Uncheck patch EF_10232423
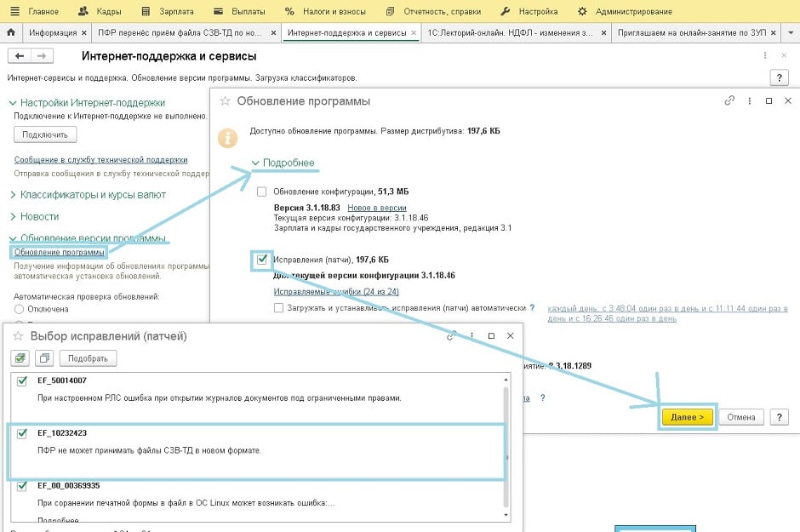This screenshot has width=800, height=532. tap(23, 433)
